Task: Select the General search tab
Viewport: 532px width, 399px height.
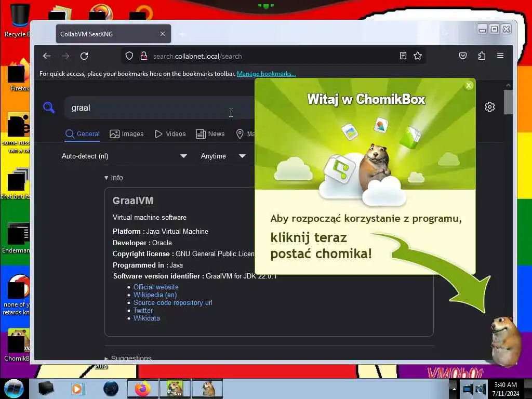Action: (83, 134)
